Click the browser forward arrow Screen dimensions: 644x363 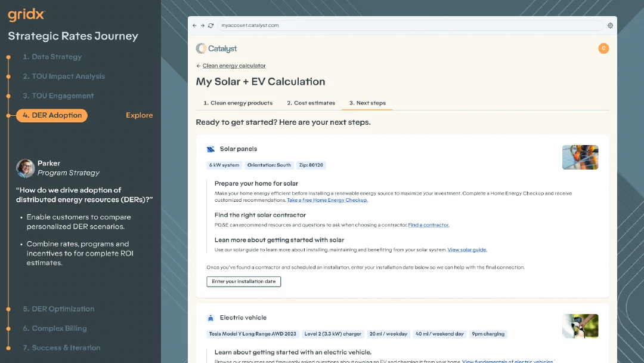203,26
